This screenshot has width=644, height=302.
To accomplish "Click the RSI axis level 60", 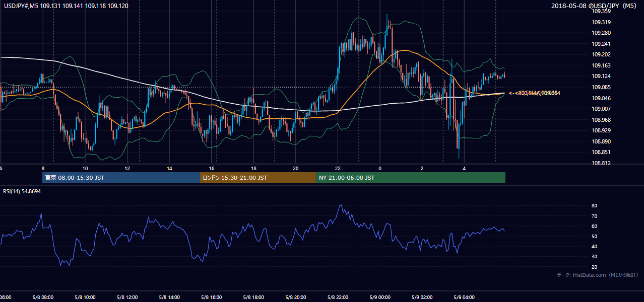I will point(595,226).
